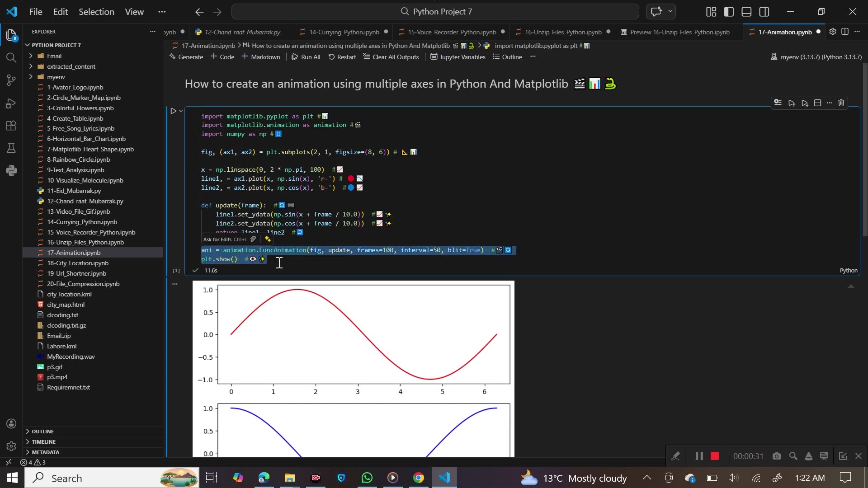Go back with navigation arrow
Image resolution: width=868 pixels, height=488 pixels.
coord(199,12)
